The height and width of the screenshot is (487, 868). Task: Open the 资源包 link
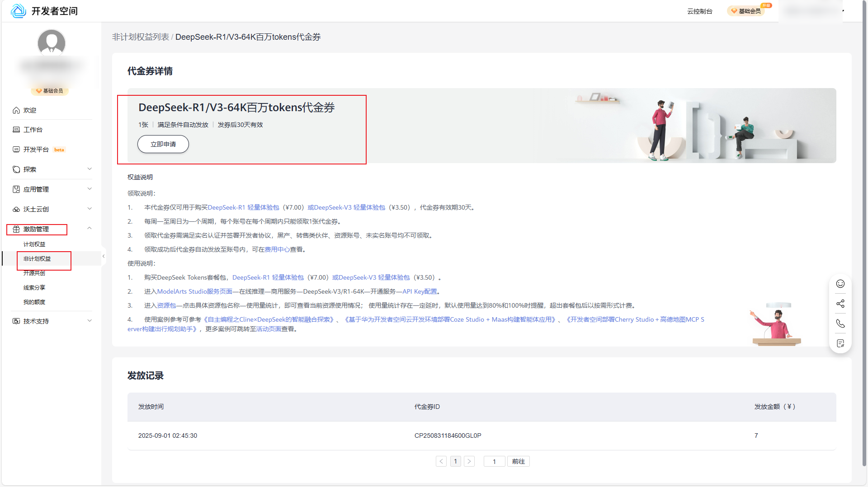(x=166, y=305)
